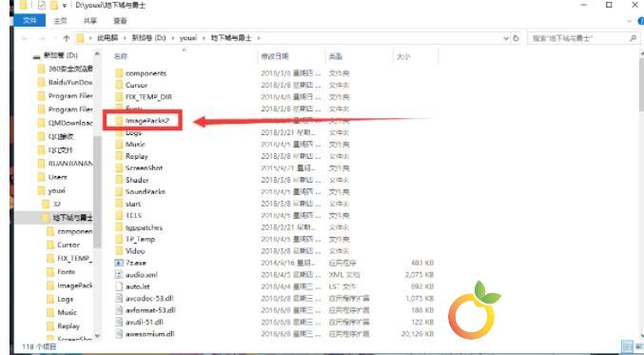This screenshot has width=644, height=355.
Task: Click the search magnifier icon
Action: 633,38
